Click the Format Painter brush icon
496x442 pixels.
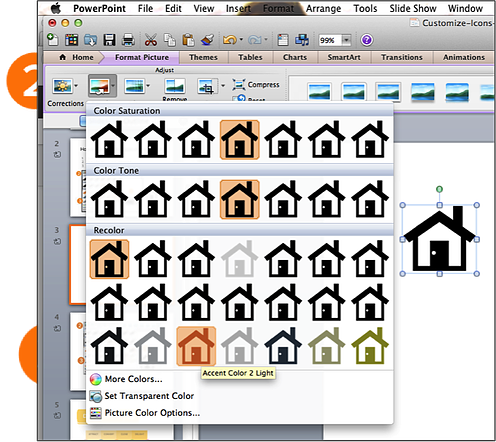coord(207,40)
